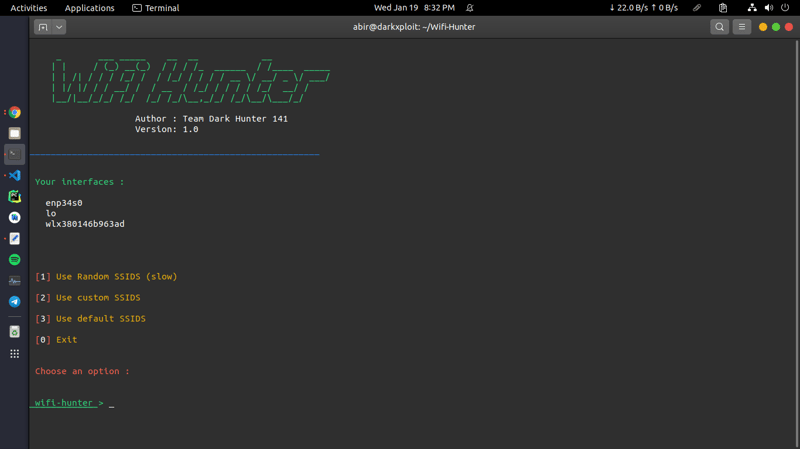The height and width of the screenshot is (449, 800).
Task: Open the Applications menu
Action: point(90,8)
